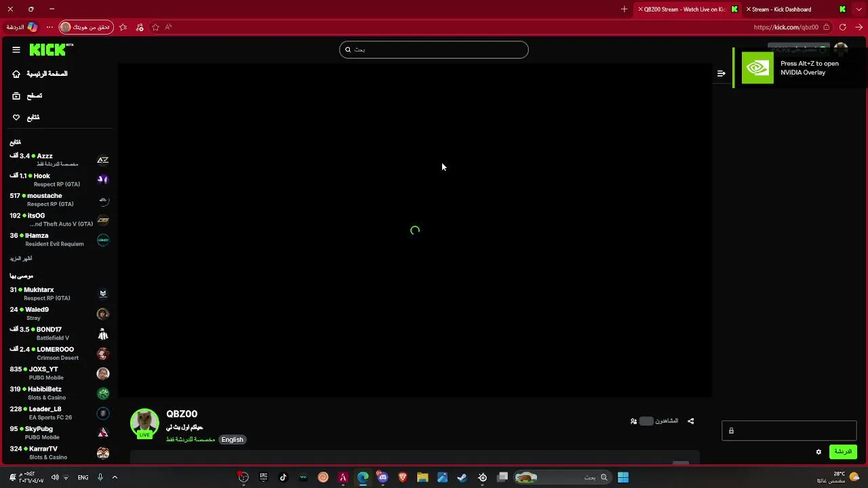Open the Kick hamburger menu
Screen dimensions: 868x488
(x=16, y=49)
